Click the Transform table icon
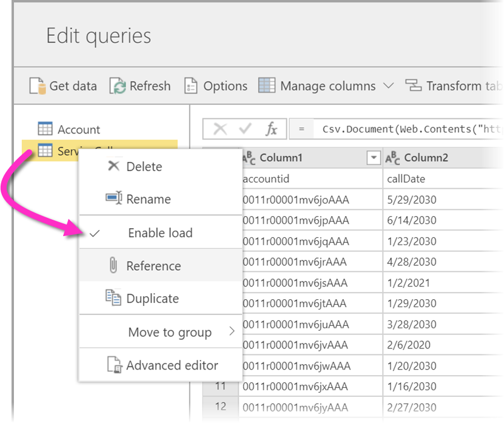The width and height of the screenshot is (504, 423). tap(414, 86)
